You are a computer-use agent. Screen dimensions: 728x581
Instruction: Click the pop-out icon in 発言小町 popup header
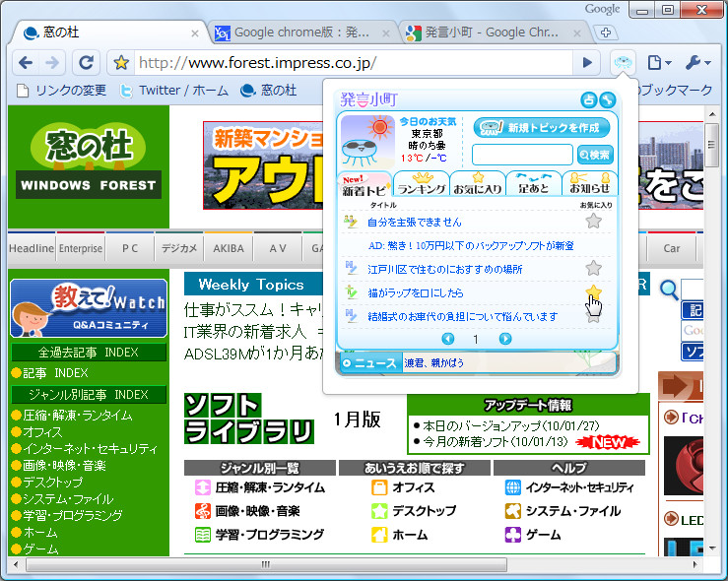point(589,99)
